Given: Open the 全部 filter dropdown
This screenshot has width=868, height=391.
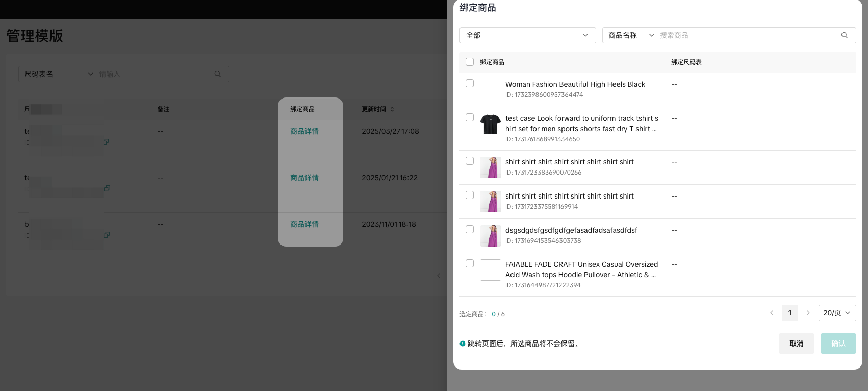Looking at the screenshot, I should click(527, 35).
